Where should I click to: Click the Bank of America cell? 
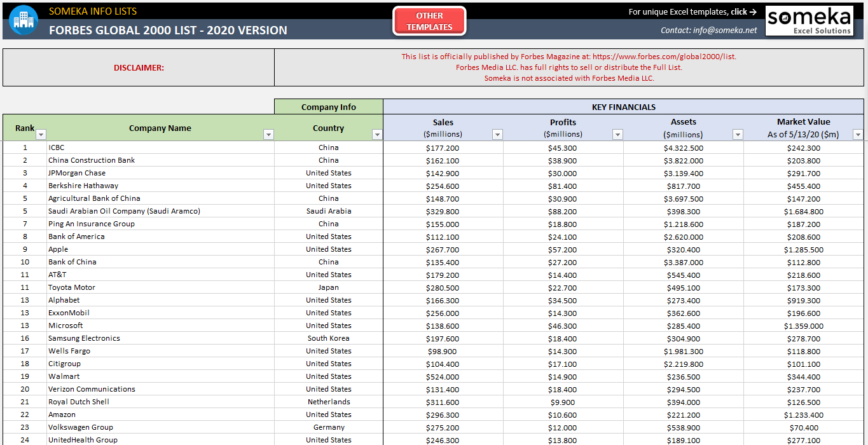coord(161,236)
